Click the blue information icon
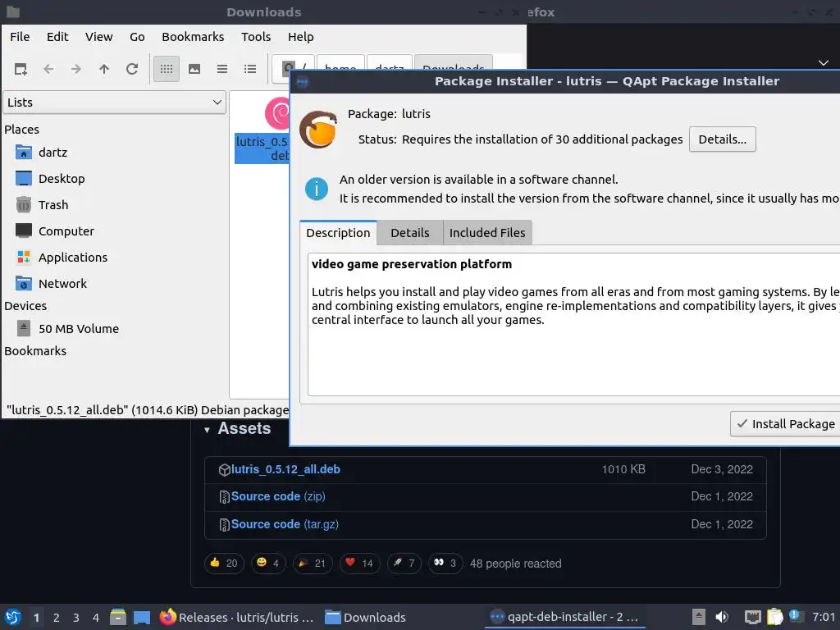This screenshot has height=630, width=840. [317, 189]
